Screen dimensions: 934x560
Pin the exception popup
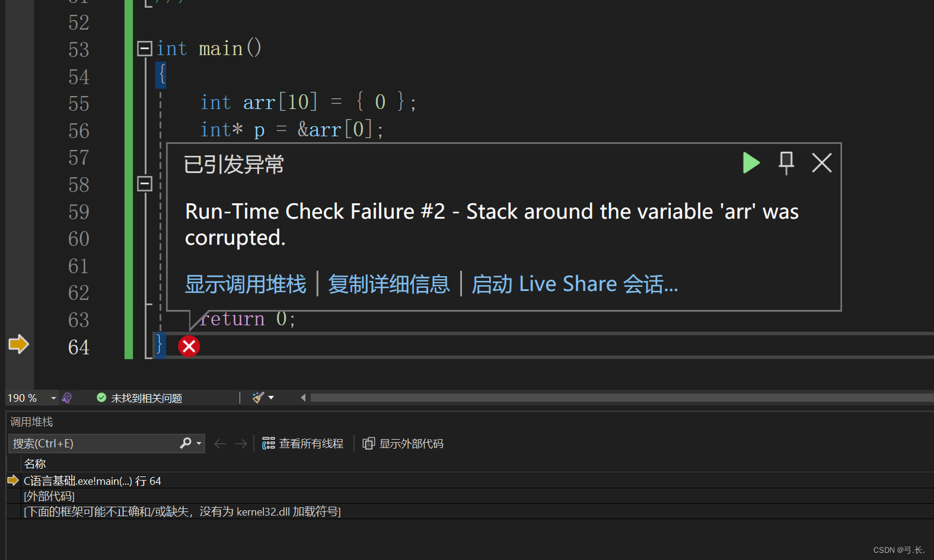[786, 162]
